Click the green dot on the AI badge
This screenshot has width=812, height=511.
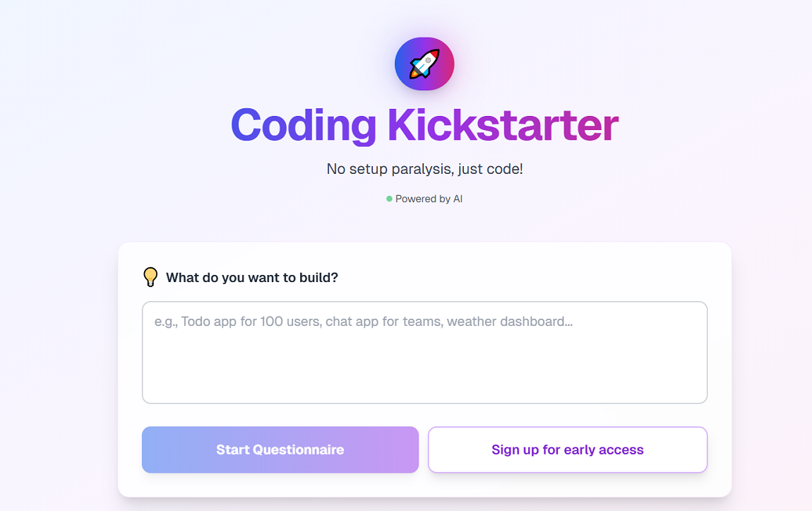coord(388,199)
